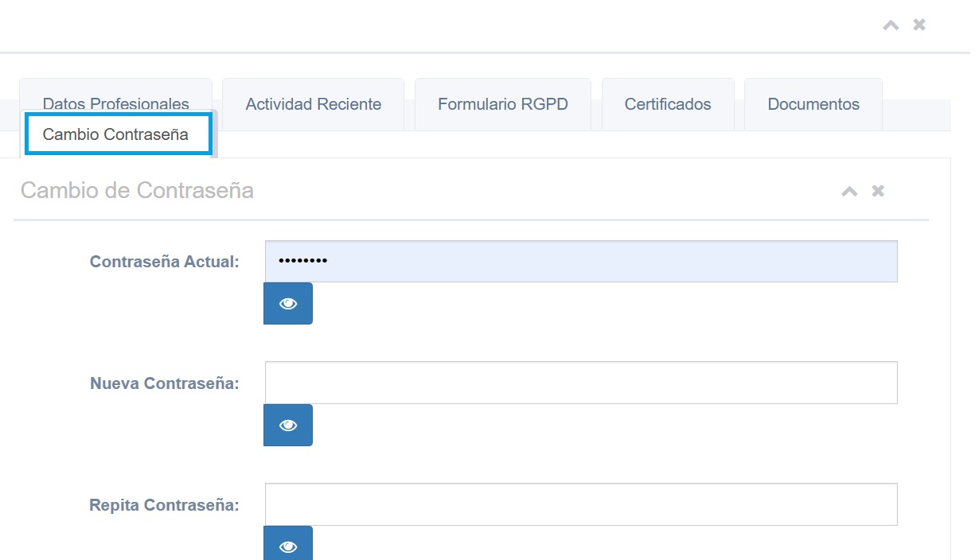
Task: Close the outer panel at the top
Action: tap(919, 25)
